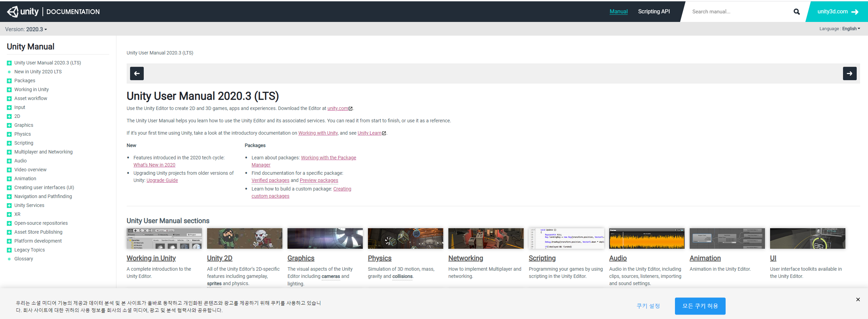Click Unity 2D pixel-art thumbnail
The image size is (868, 319).
point(245,238)
